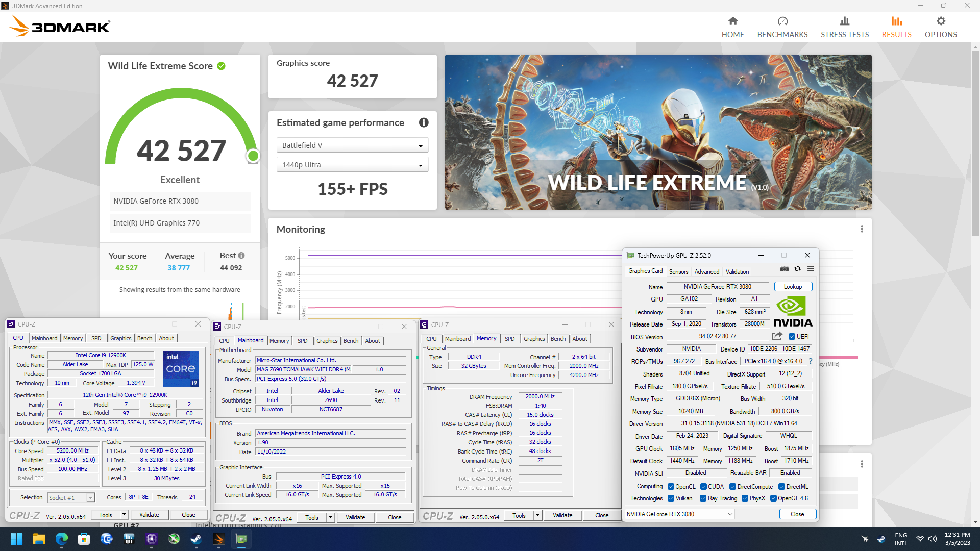
Task: Click Lookup button in GPU-Z
Action: (793, 287)
